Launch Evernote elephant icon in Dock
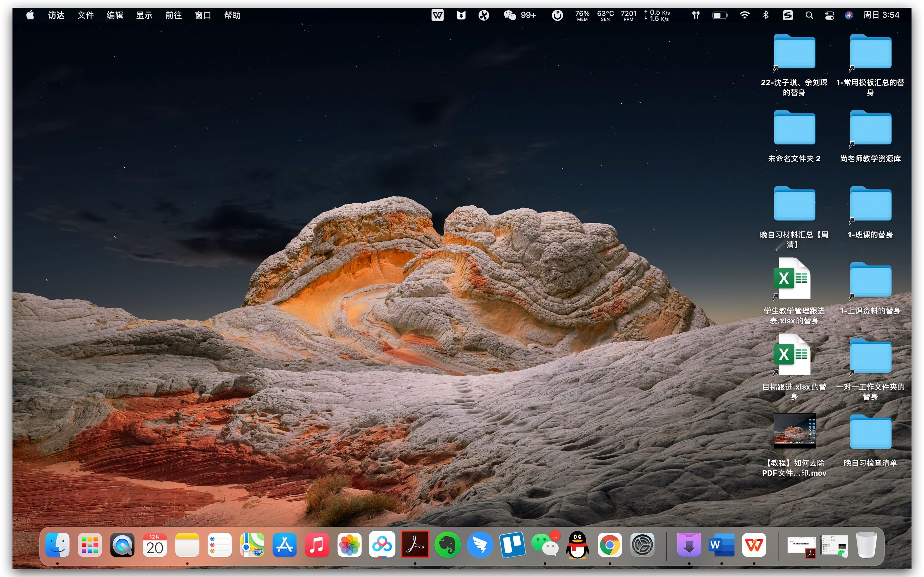924x577 pixels. click(x=447, y=545)
